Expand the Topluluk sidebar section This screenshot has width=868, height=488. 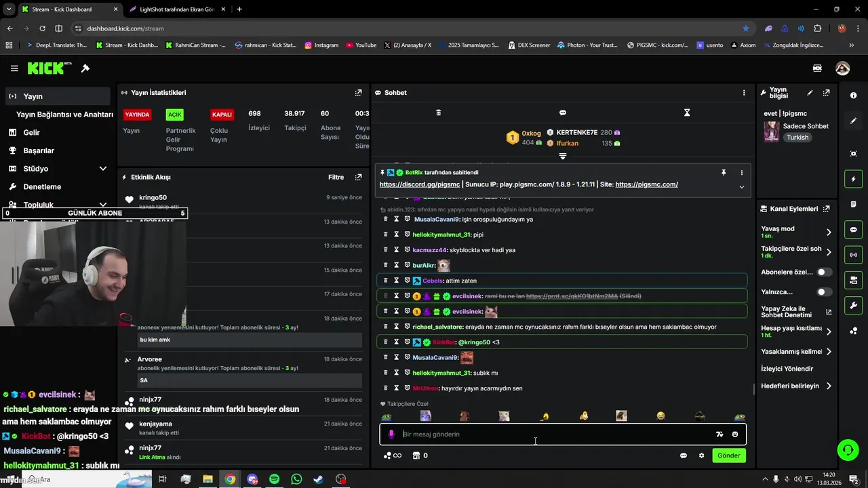(103, 205)
